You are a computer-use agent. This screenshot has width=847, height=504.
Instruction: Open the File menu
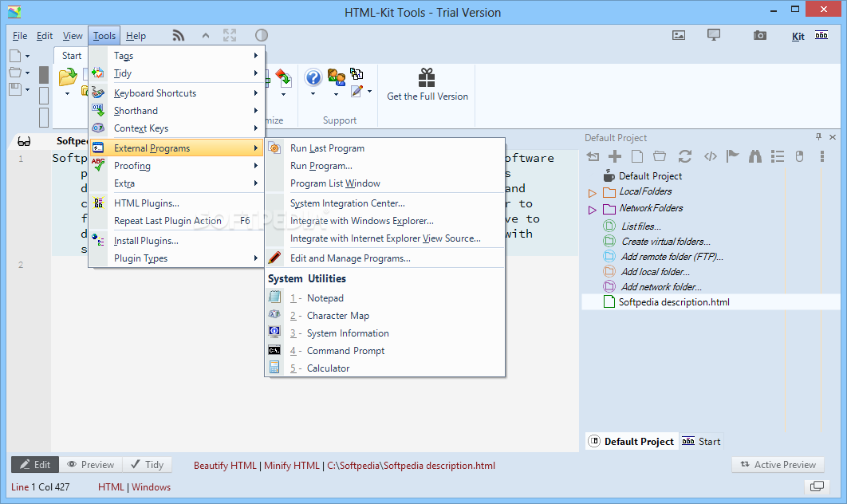pos(20,36)
